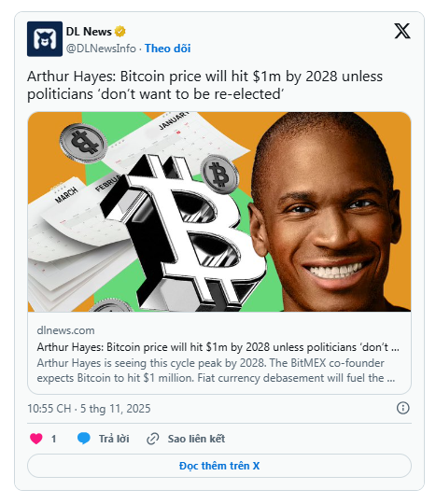Open the tweet info circle icon
The image size is (436, 504).
[403, 408]
